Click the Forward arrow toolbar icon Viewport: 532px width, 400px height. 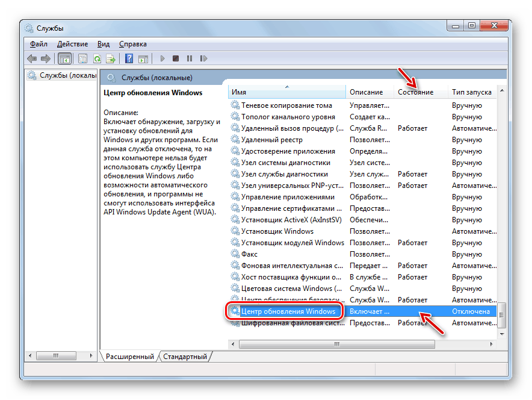46,59
